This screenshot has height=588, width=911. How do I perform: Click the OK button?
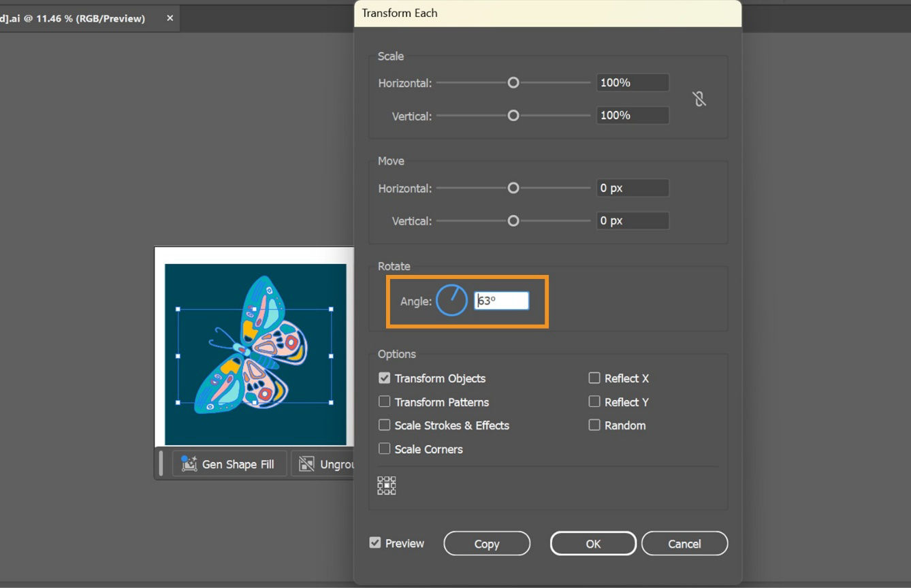click(592, 543)
